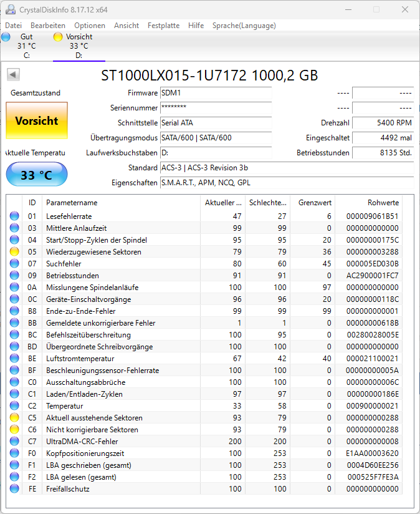Click the Laufwerksbuchstaben field showing D:
Viewport: 420px width, 514px height.
[216, 153]
